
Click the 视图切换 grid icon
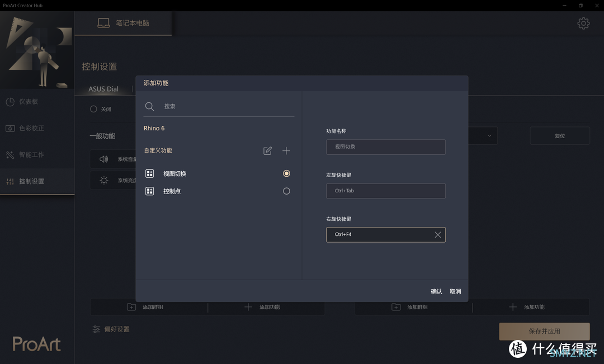149,174
